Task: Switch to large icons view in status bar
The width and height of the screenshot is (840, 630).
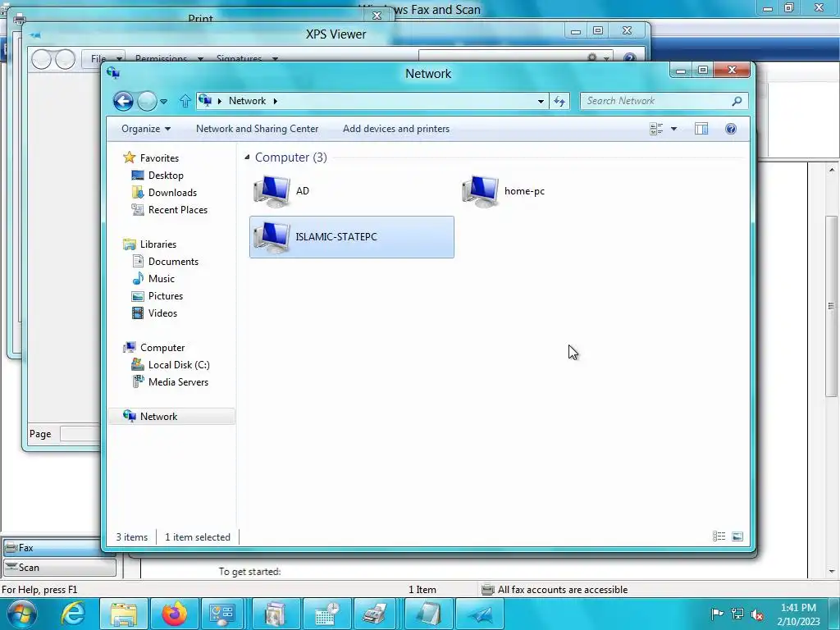Action: (737, 536)
